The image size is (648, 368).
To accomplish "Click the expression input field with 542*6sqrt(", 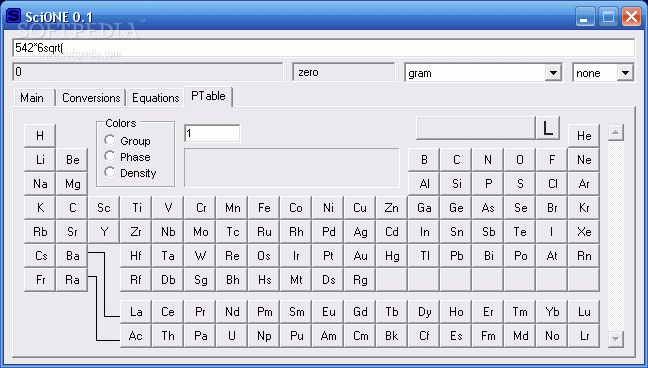I will coord(324,48).
